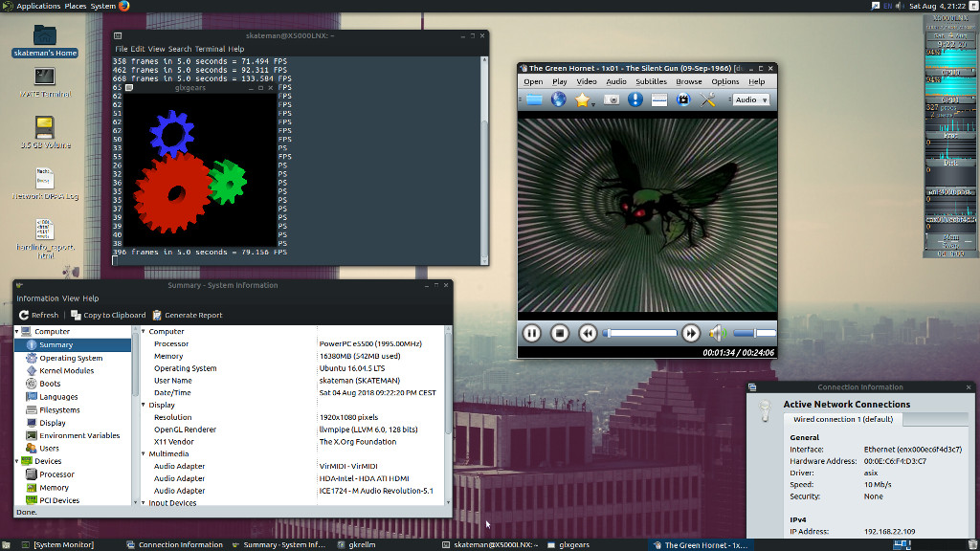Switch to glxgears in taskbar

click(568, 544)
